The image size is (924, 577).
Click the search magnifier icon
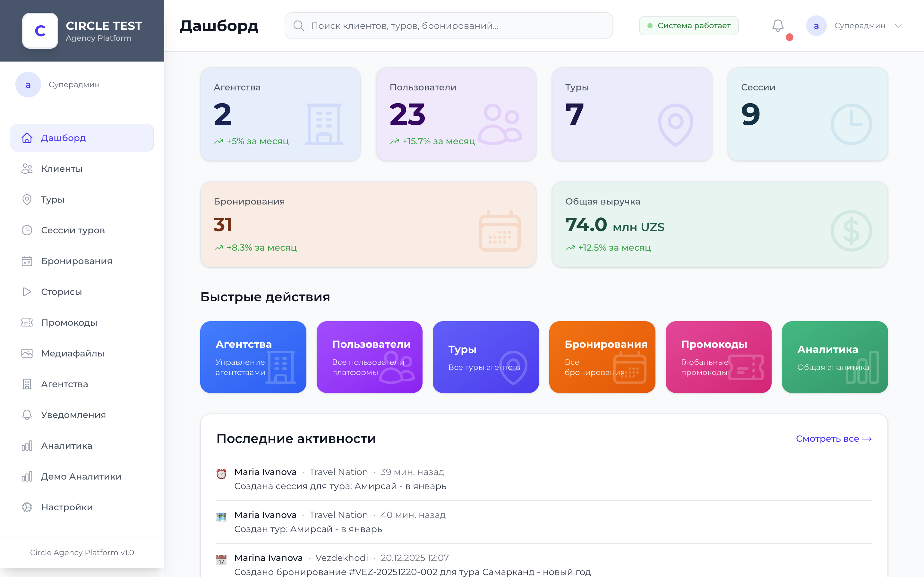pos(299,26)
